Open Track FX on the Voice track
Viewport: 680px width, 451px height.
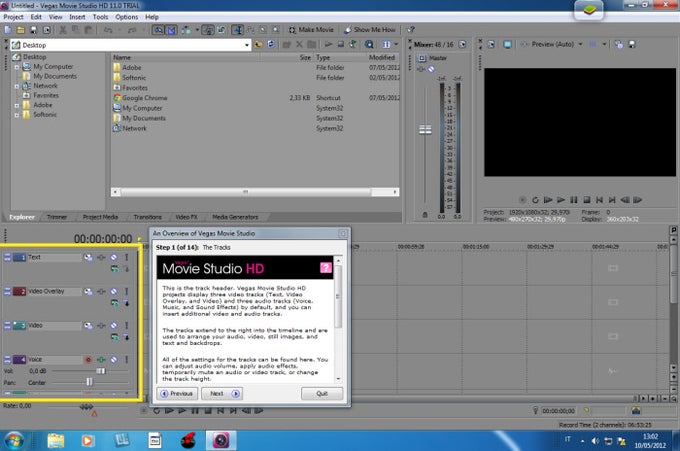pyautogui.click(x=101, y=359)
